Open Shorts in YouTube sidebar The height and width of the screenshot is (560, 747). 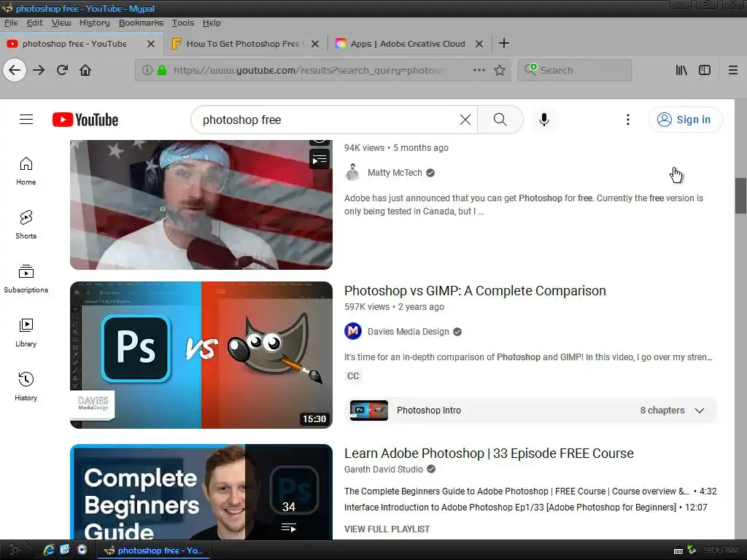pyautogui.click(x=26, y=225)
